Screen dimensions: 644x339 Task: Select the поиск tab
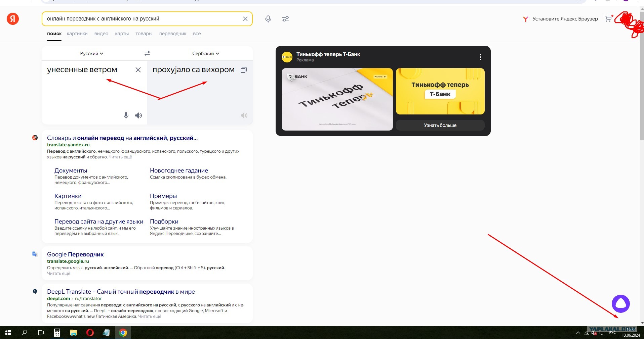point(54,34)
